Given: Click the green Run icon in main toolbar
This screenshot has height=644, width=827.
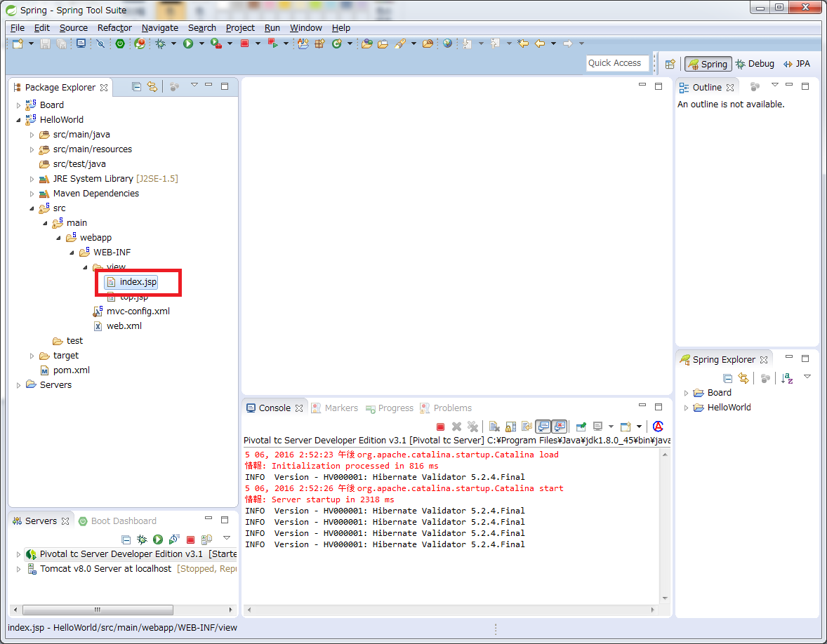Looking at the screenshot, I should click(x=188, y=43).
